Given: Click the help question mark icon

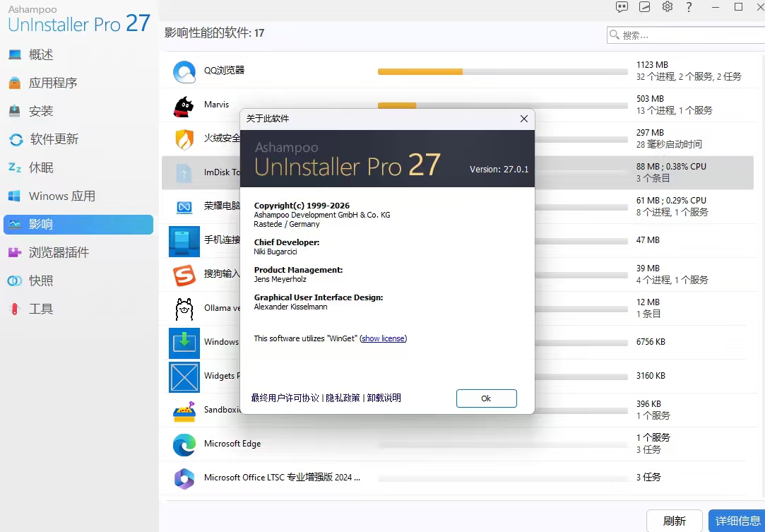Looking at the screenshot, I should (x=689, y=7).
